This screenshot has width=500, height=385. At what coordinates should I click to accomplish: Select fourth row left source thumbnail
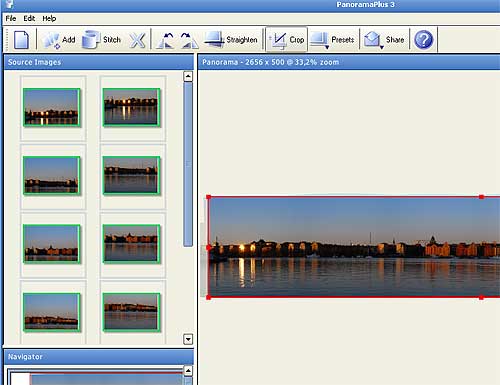pos(52,312)
